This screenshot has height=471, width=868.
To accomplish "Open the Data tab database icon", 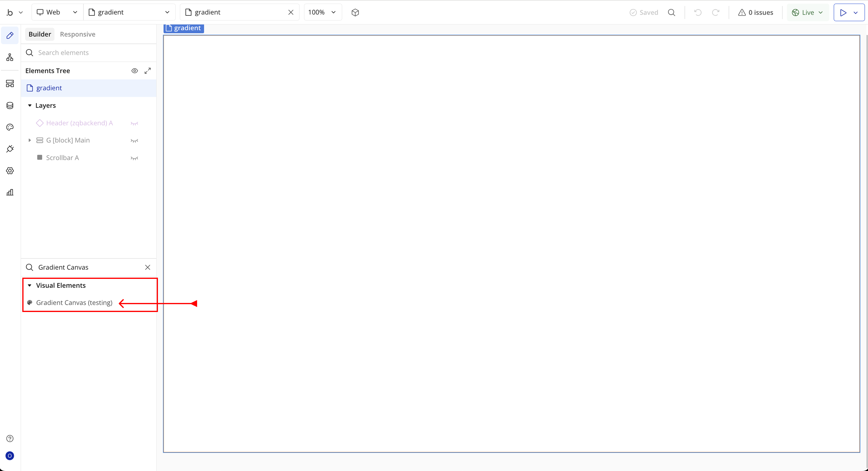I will [x=10, y=106].
